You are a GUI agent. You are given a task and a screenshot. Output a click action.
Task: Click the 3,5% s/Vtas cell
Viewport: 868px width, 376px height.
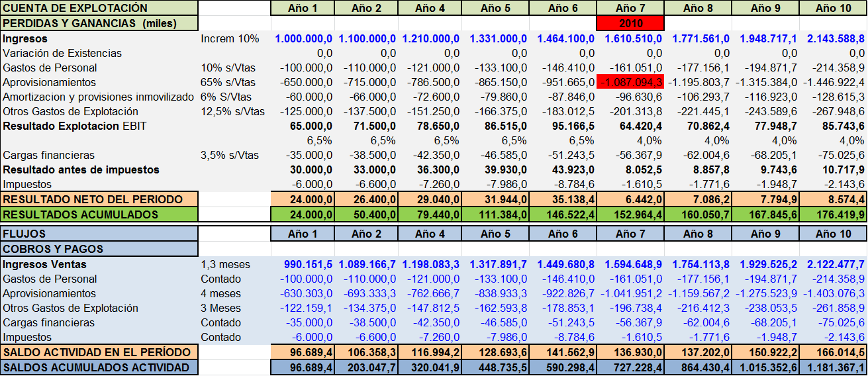(230, 155)
